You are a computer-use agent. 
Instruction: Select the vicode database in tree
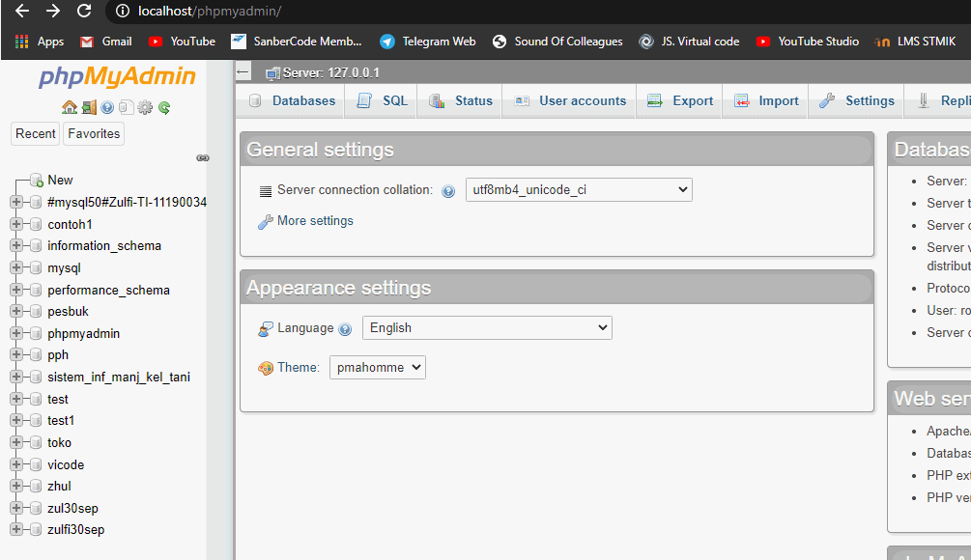66,464
